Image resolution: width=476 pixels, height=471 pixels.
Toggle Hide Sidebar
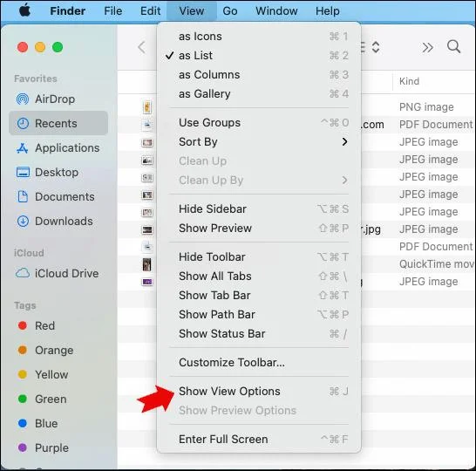click(x=259, y=209)
